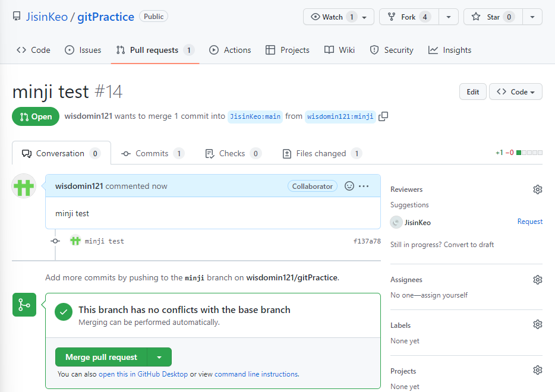Open the Projects tab
This screenshot has width=555, height=392.
288,50
